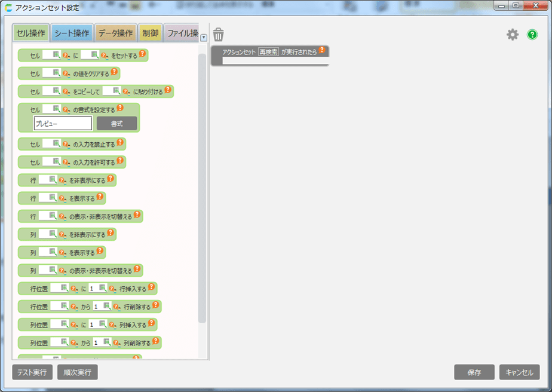The width and height of the screenshot is (552, 392).
Task: Open the データ操作 tab
Action: [115, 33]
